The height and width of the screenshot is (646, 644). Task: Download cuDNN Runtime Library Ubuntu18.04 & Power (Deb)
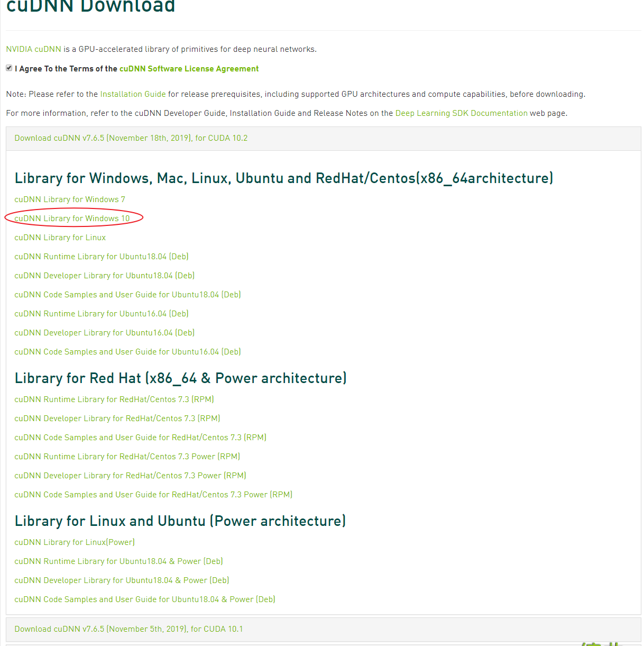pos(118,561)
